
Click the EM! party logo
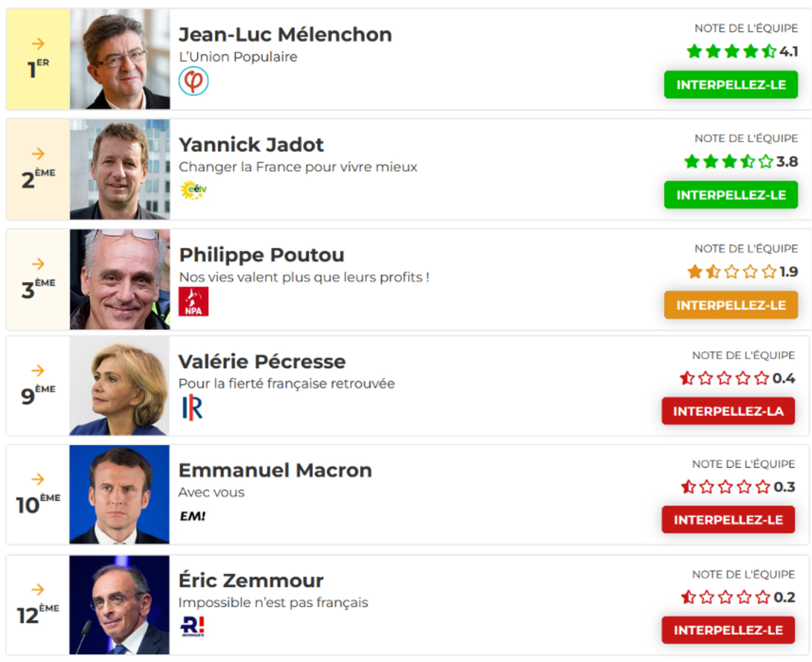(x=193, y=516)
